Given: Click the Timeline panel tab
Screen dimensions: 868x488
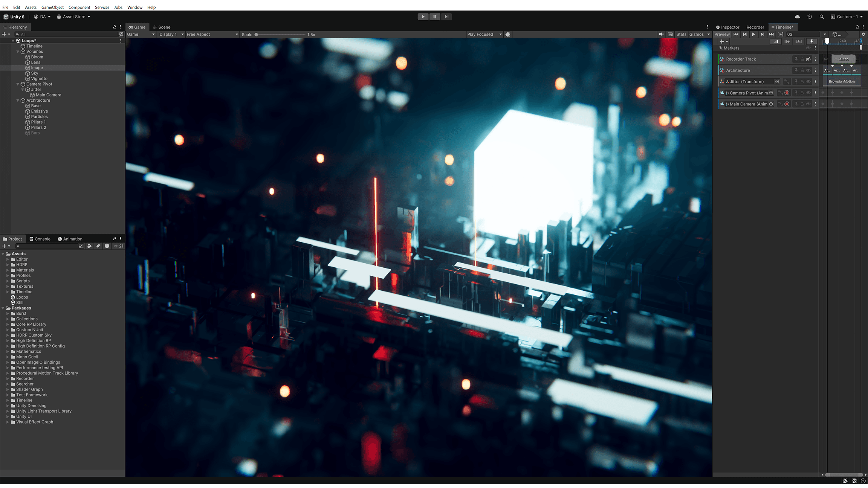Looking at the screenshot, I should click(x=782, y=27).
